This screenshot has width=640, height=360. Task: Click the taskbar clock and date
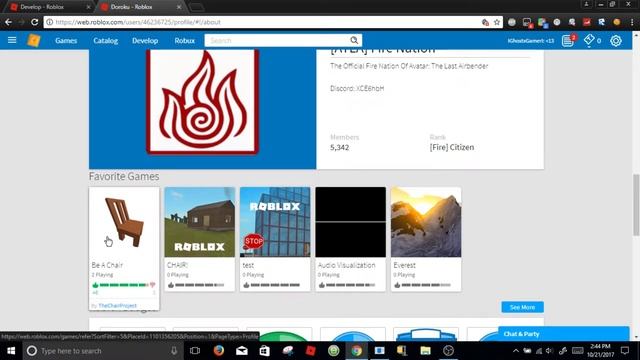click(x=600, y=351)
